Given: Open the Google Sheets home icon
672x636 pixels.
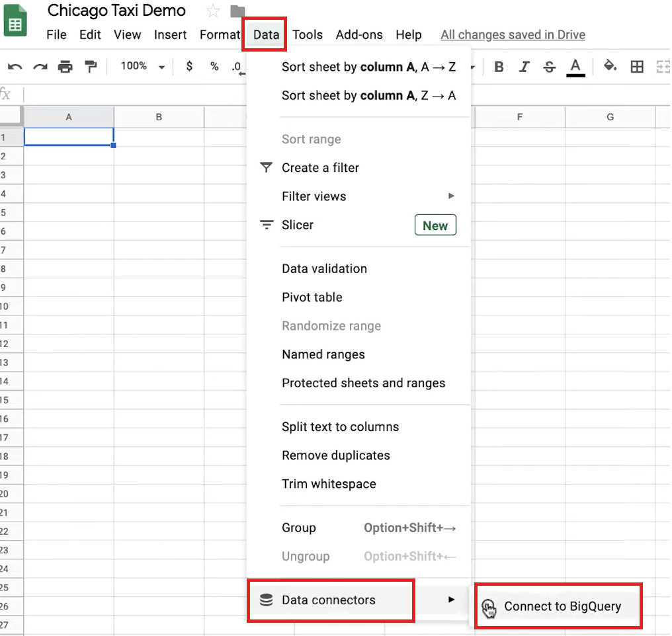Looking at the screenshot, I should click(x=15, y=20).
